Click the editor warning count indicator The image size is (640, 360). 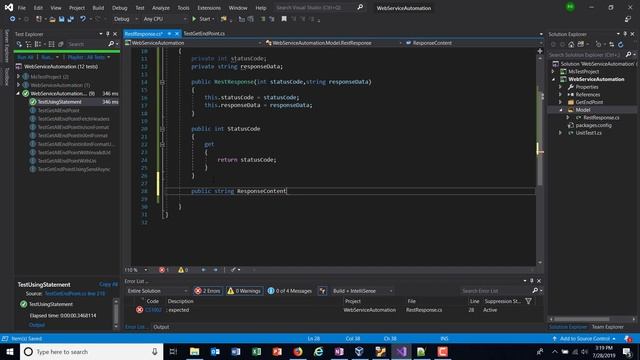[183, 270]
